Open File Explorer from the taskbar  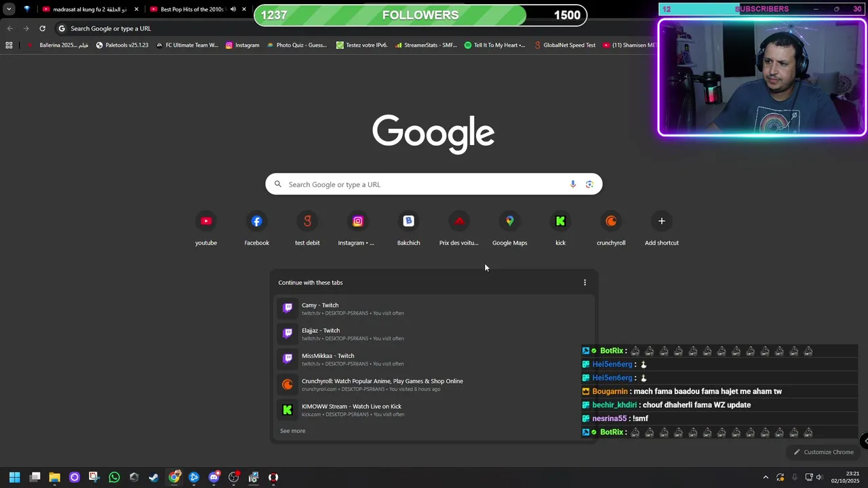(55, 477)
